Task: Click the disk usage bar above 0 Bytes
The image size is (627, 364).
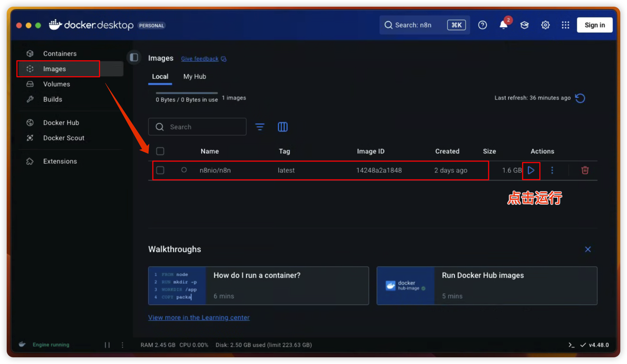Action: click(x=187, y=93)
